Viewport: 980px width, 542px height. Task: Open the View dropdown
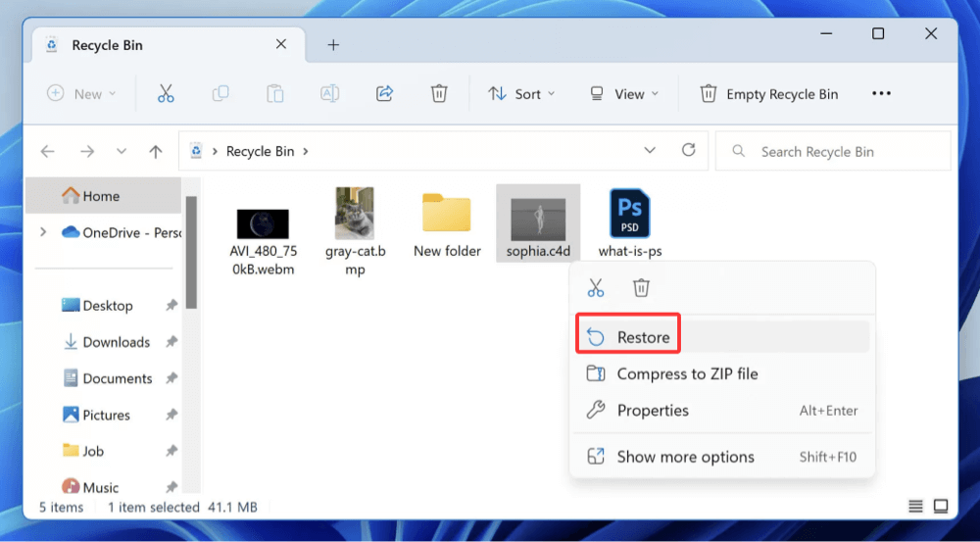pyautogui.click(x=623, y=94)
